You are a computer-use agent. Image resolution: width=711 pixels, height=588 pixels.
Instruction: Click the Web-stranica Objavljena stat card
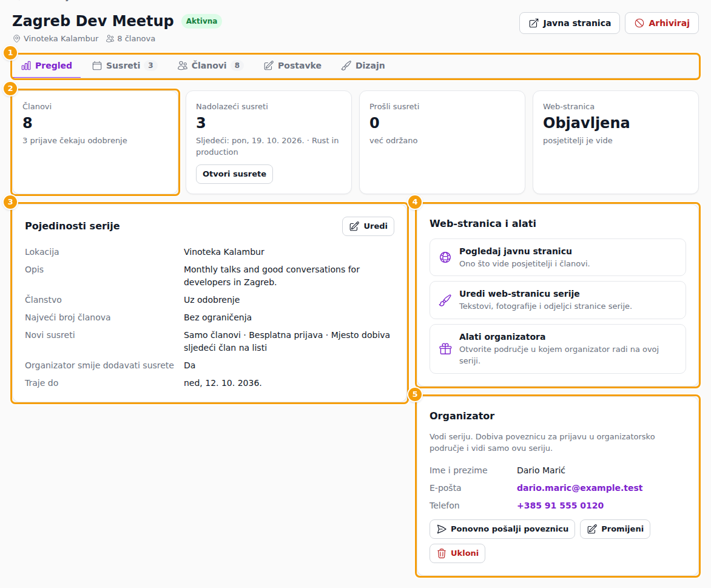pyautogui.click(x=615, y=143)
